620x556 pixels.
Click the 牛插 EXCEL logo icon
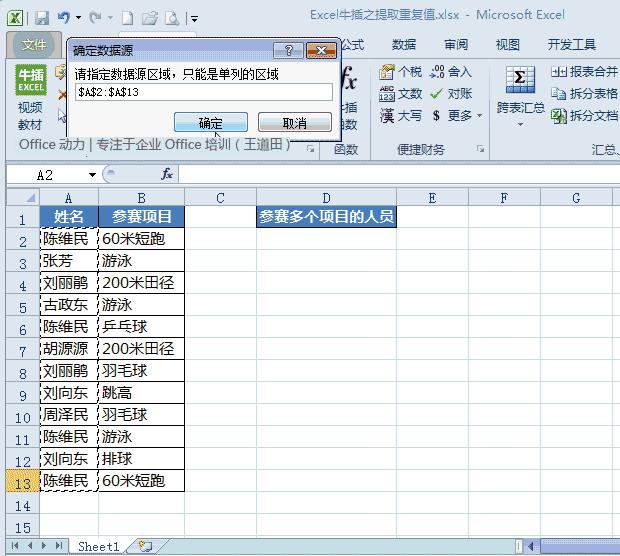click(x=31, y=80)
